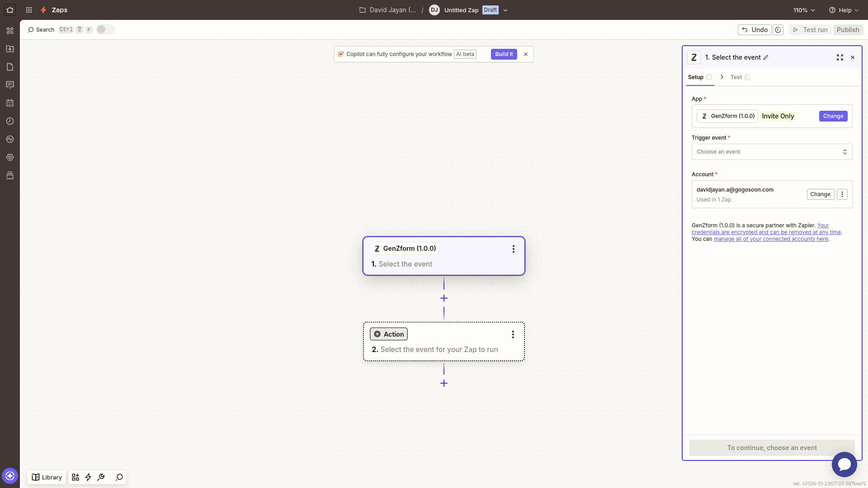The height and width of the screenshot is (488, 868).
Task: Expand the step menu on GenZform step
Action: [513, 249]
